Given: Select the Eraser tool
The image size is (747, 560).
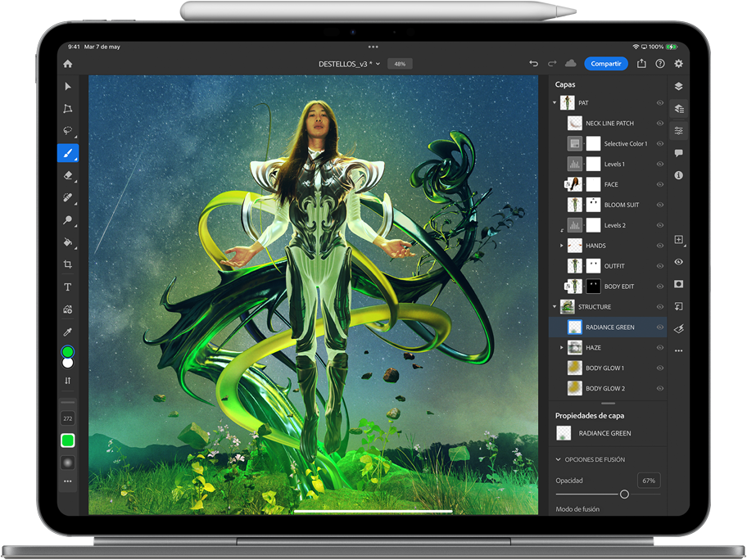Looking at the screenshot, I should 68,175.
